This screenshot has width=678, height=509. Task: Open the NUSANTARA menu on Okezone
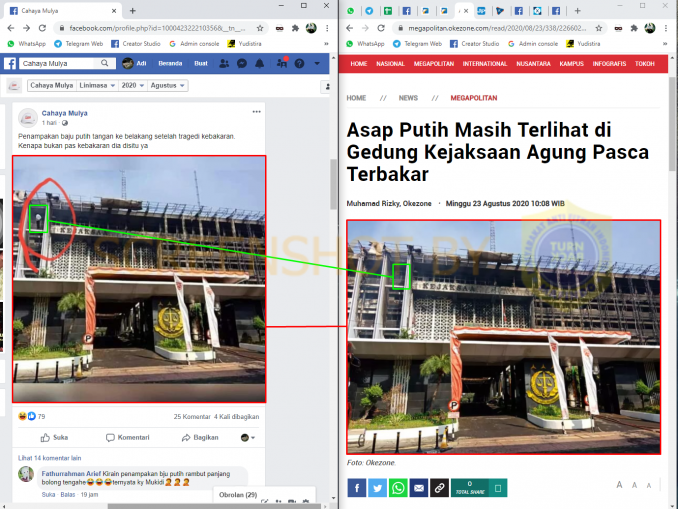(533, 64)
